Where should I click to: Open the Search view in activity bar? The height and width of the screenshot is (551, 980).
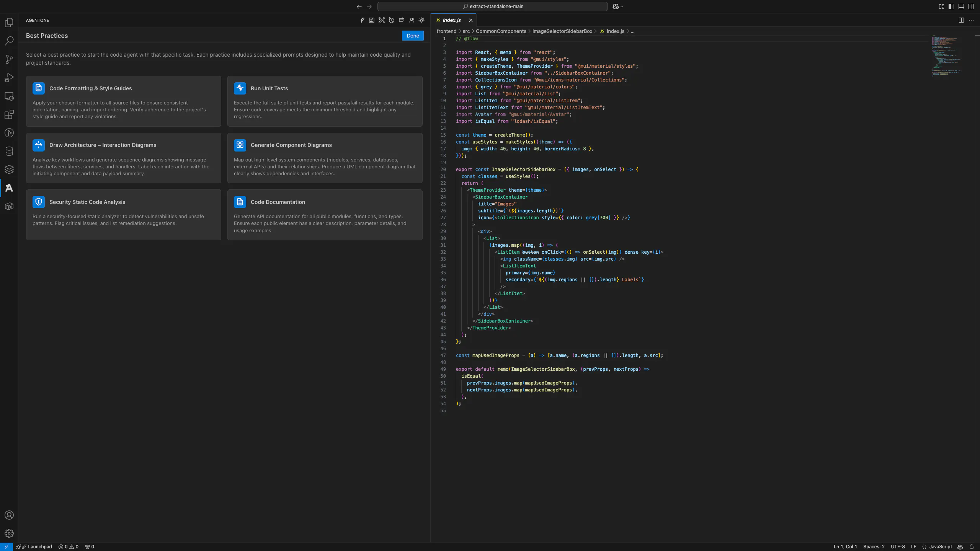point(9,41)
